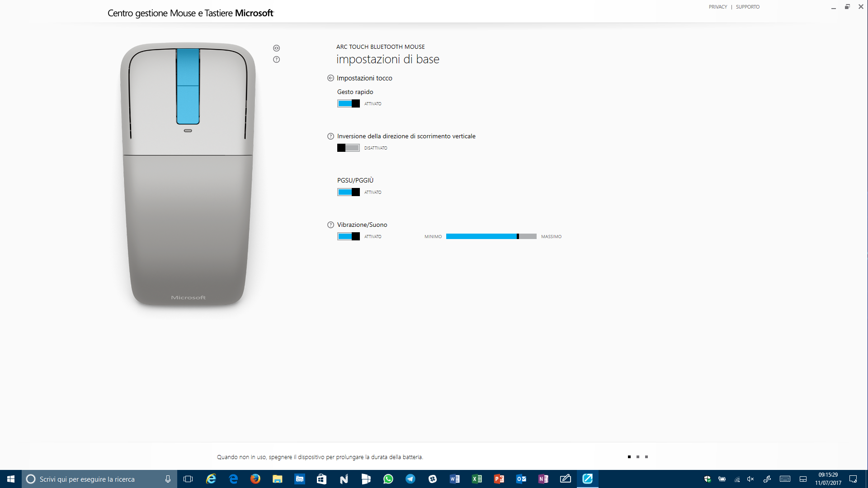Image resolution: width=868 pixels, height=488 pixels.
Task: Open the touch keyboard tray icon
Action: tap(785, 479)
